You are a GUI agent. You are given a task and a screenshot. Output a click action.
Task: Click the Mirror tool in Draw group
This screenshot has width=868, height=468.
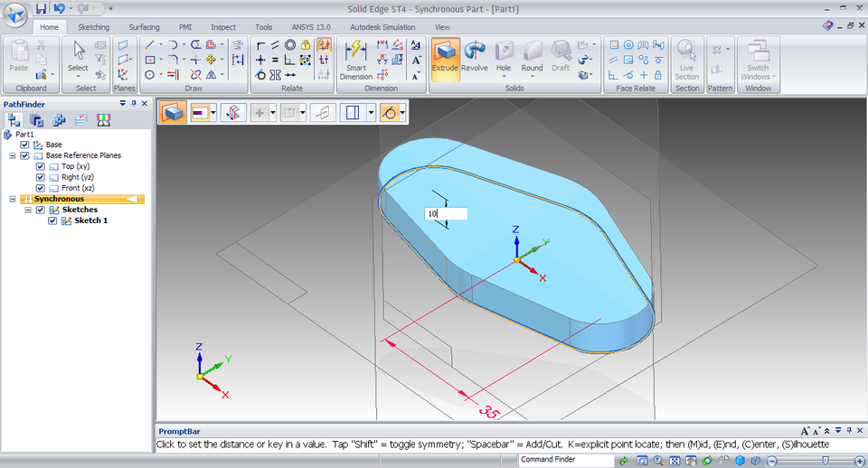point(211,75)
